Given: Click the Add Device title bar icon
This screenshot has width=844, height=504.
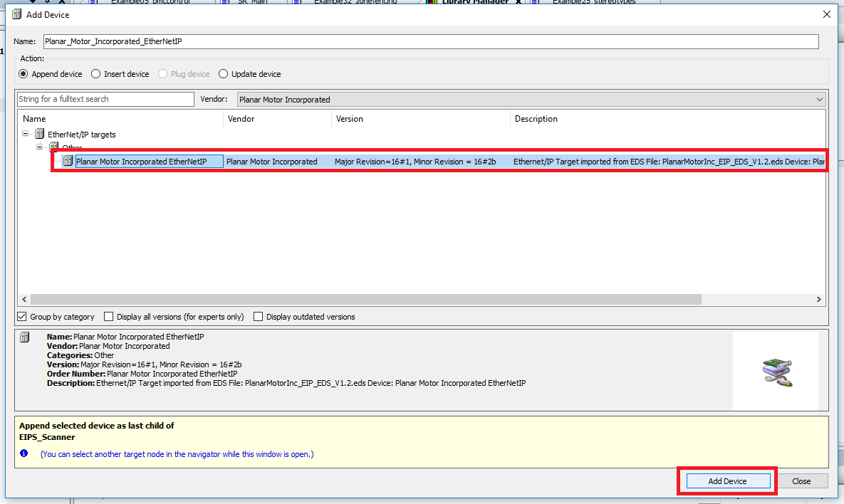Looking at the screenshot, I should [17, 14].
